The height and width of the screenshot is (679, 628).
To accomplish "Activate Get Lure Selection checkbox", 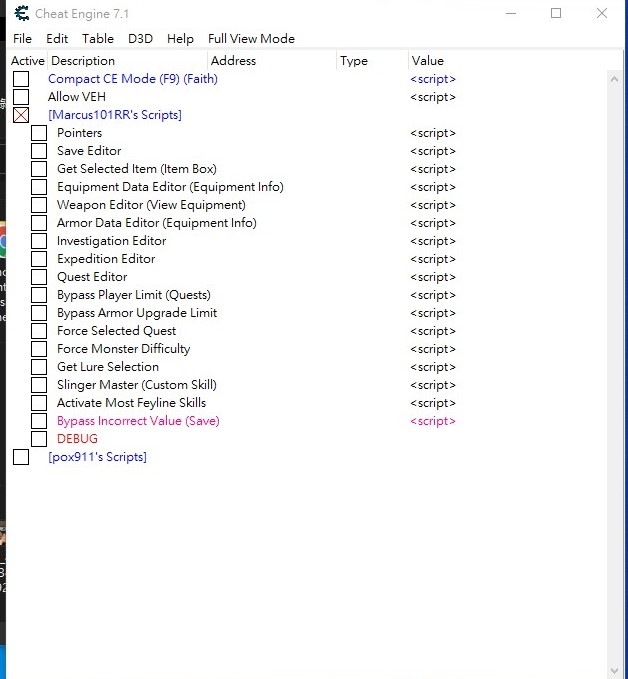I will pos(39,367).
